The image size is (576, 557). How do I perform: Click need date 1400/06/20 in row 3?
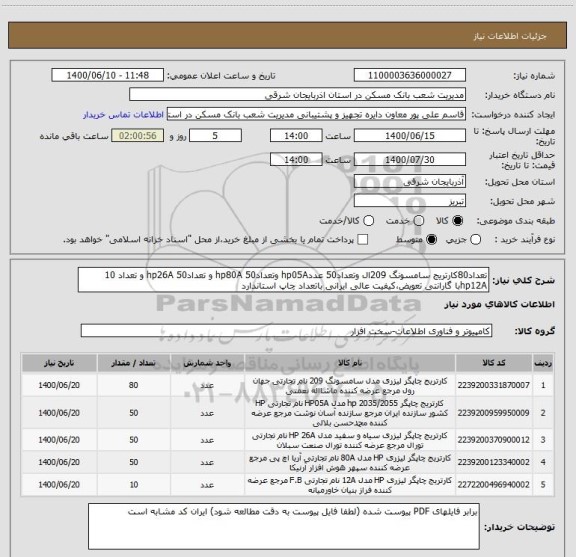[x=59, y=440]
